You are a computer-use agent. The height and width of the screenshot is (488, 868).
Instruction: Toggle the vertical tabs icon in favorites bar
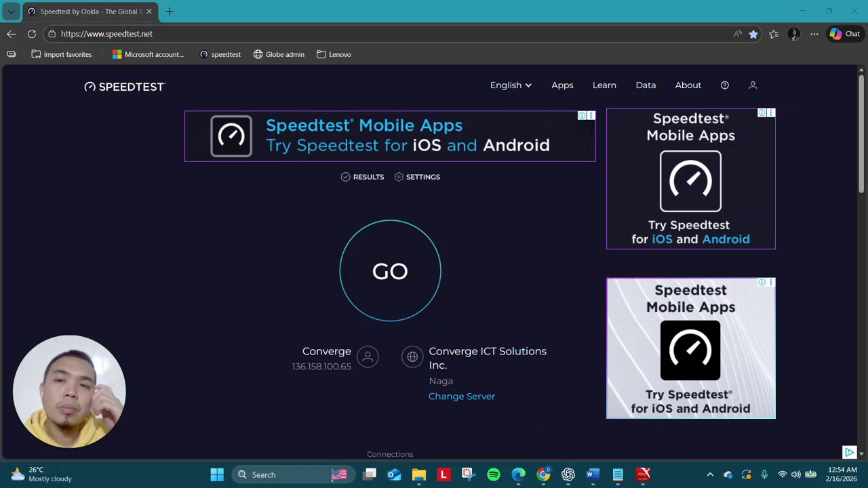click(x=12, y=54)
